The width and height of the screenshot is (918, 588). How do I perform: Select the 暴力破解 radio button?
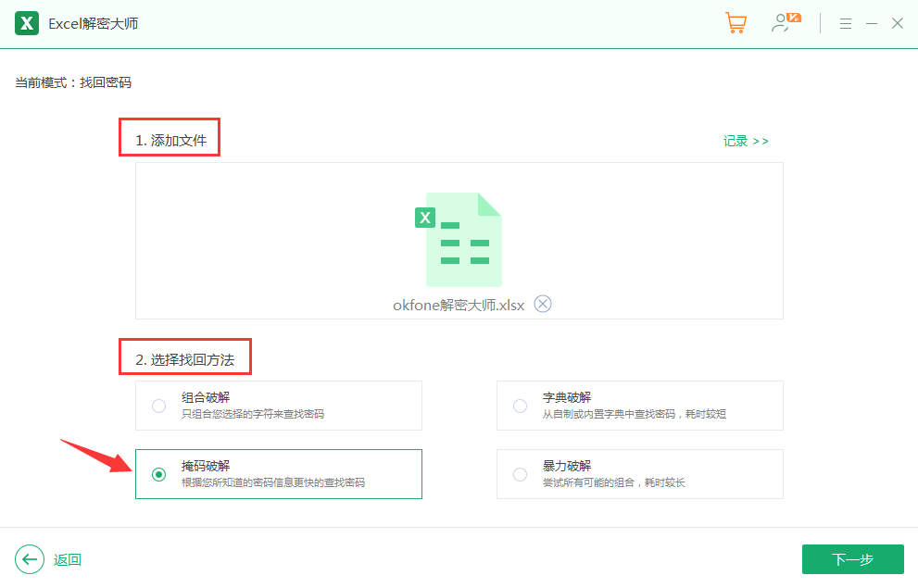pyautogui.click(x=520, y=474)
